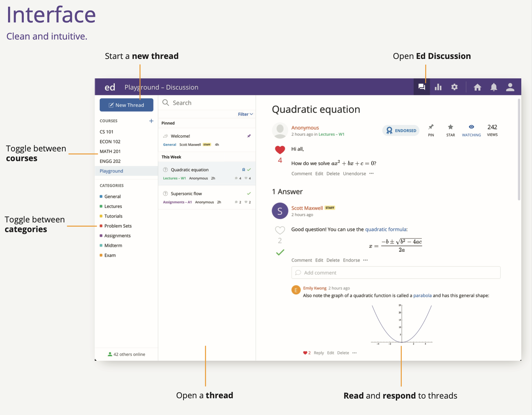Image resolution: width=532 pixels, height=415 pixels.
Task: Open notifications bell
Action: pyautogui.click(x=494, y=87)
